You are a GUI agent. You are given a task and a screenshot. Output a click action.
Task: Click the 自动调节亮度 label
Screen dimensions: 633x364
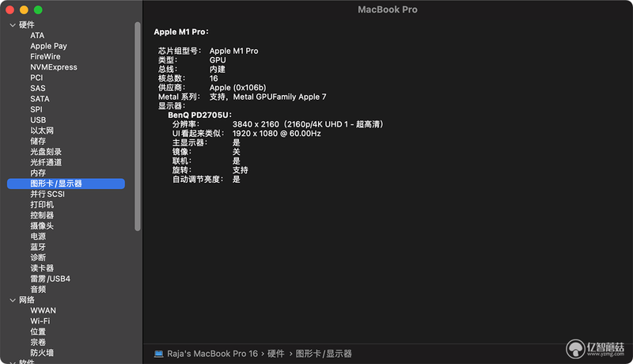click(x=198, y=180)
